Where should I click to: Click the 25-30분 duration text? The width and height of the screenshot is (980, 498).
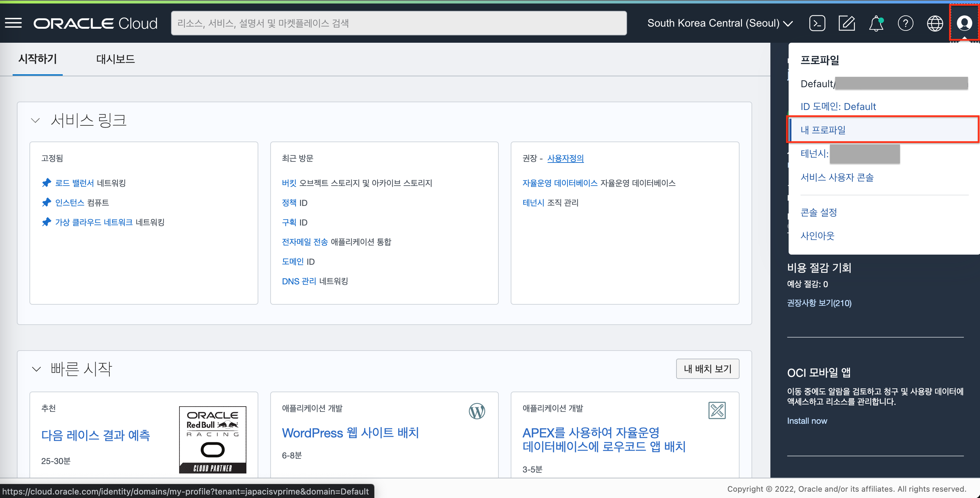pos(55,461)
